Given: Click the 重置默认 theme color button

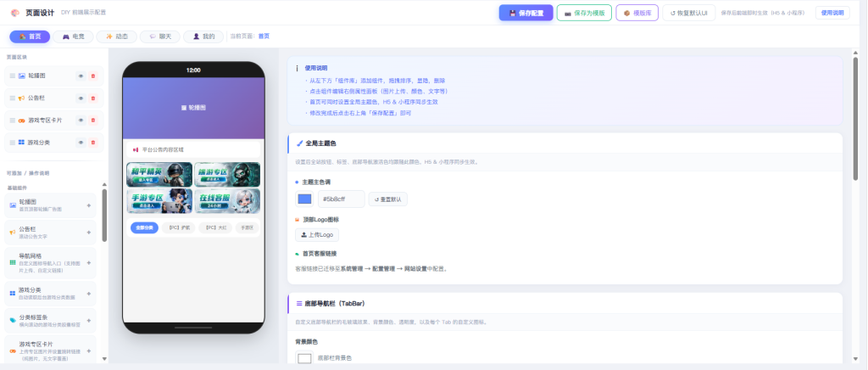Looking at the screenshot, I should (388, 199).
